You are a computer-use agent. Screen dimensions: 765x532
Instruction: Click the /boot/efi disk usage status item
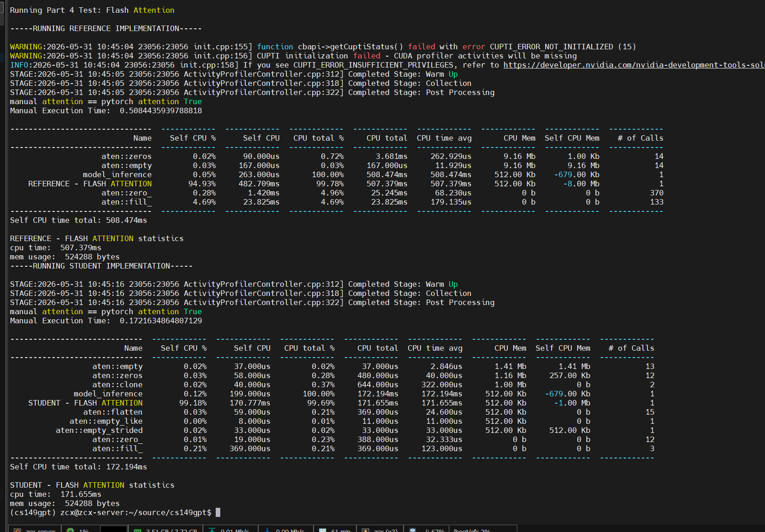point(472,531)
